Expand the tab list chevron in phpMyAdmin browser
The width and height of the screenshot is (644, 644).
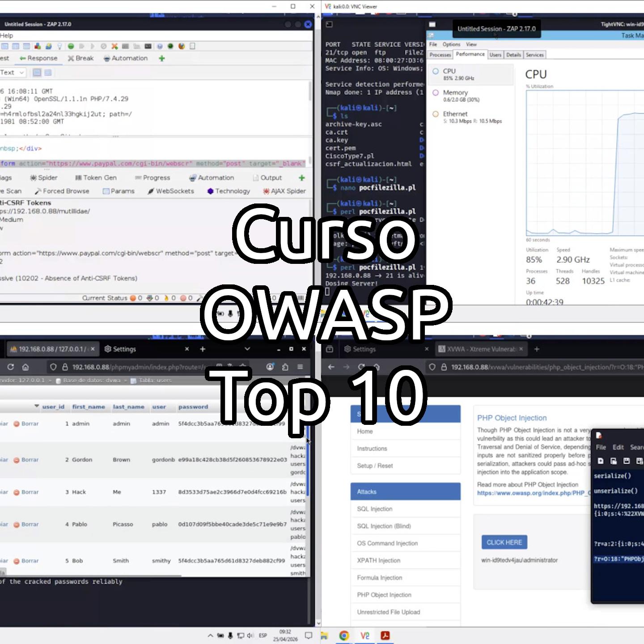pyautogui.click(x=247, y=349)
